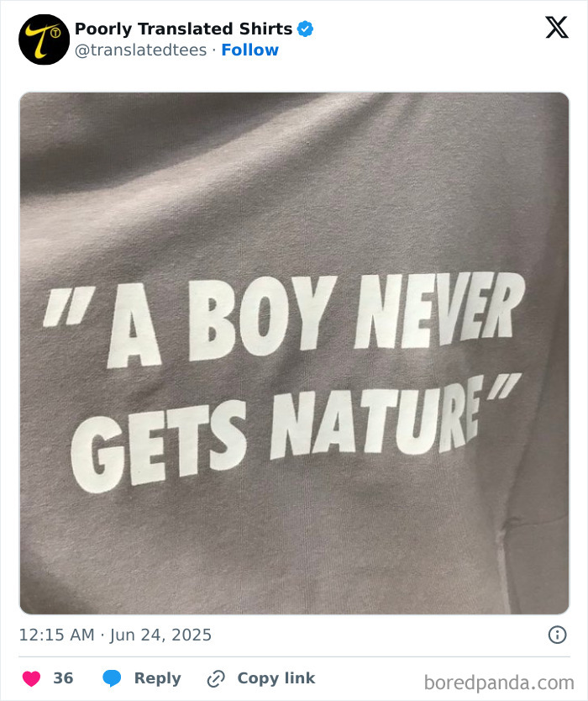Follow the @translatedtees account
This screenshot has width=588, height=701.
pyautogui.click(x=250, y=50)
